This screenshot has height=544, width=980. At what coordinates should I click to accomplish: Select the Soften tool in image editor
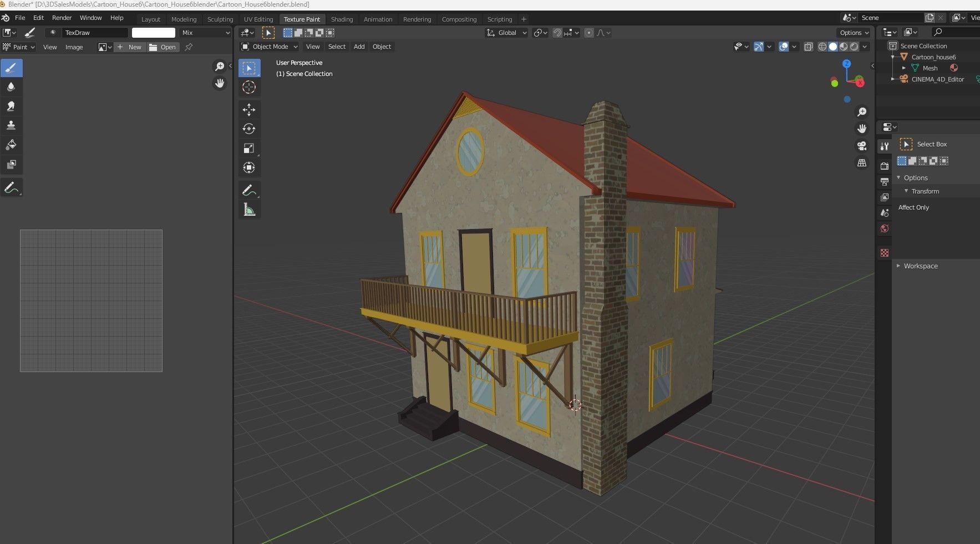click(x=11, y=87)
